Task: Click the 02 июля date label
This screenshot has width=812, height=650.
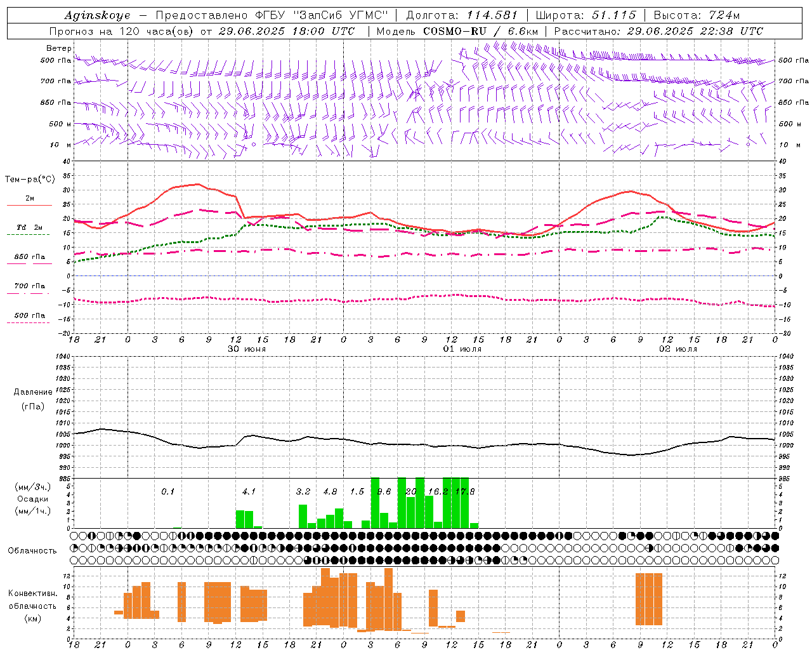Action: click(x=678, y=349)
